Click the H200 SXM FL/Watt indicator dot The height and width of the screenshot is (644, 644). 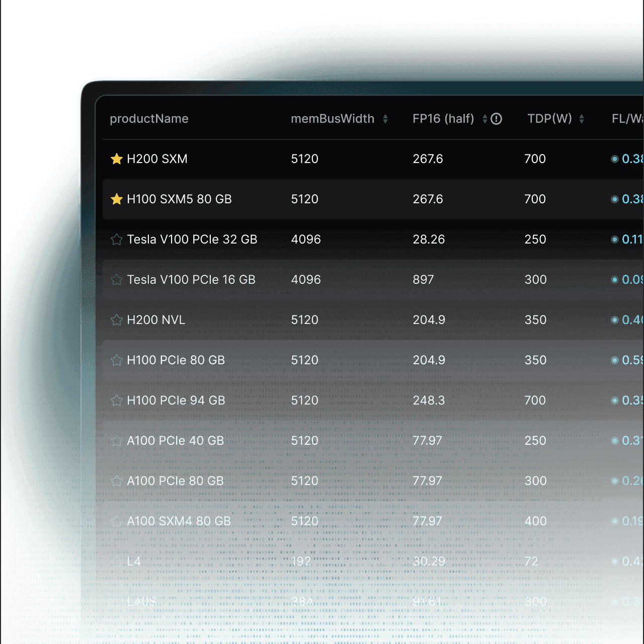point(615,159)
